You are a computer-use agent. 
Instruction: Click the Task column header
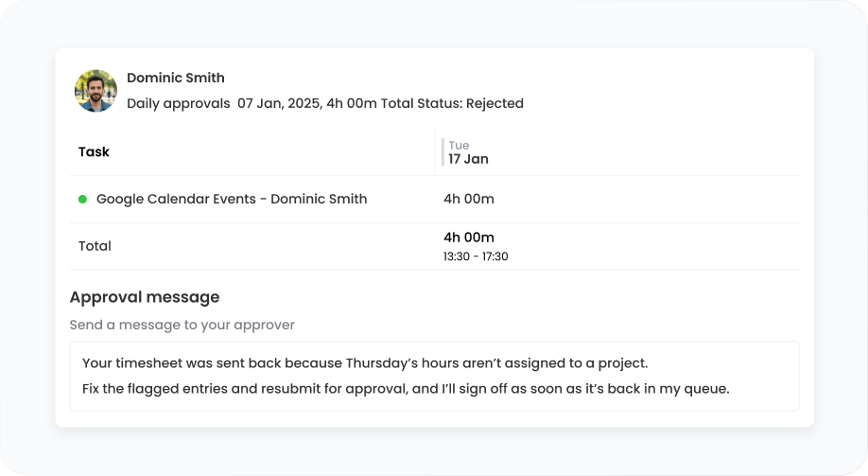click(x=94, y=151)
